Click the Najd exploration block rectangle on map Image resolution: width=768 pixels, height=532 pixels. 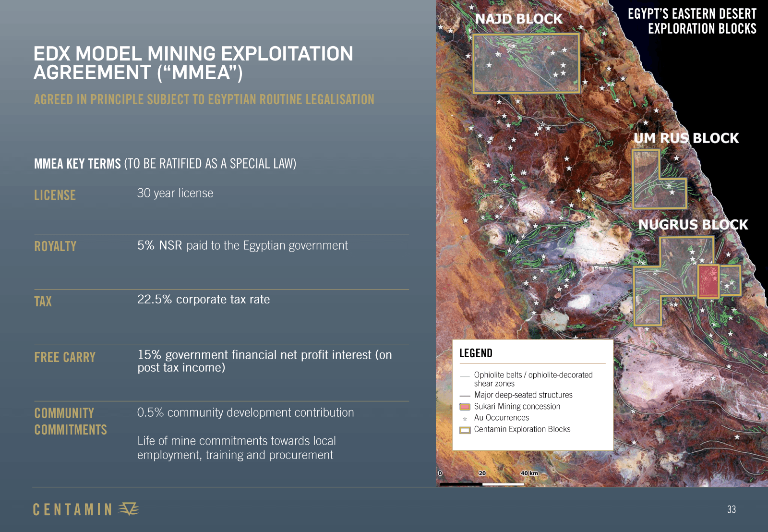tap(526, 63)
